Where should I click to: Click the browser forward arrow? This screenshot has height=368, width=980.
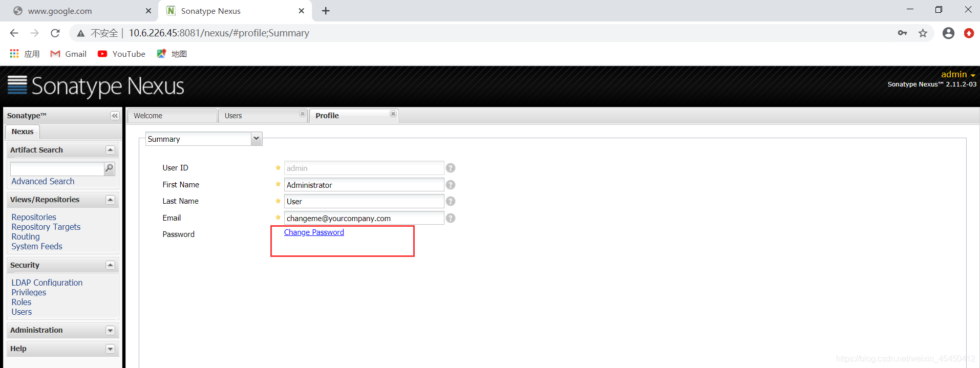[34, 33]
